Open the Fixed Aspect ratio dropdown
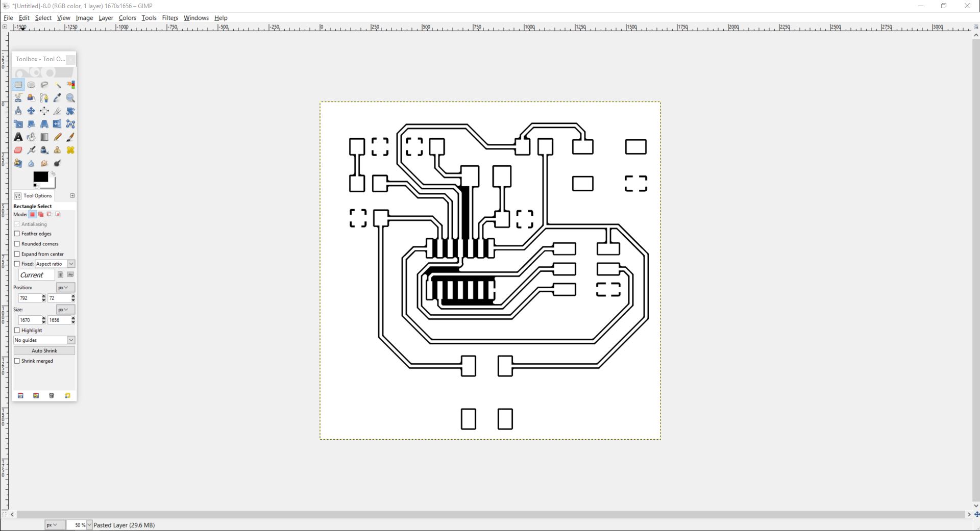Screen dimensions: 980x531 [55, 264]
